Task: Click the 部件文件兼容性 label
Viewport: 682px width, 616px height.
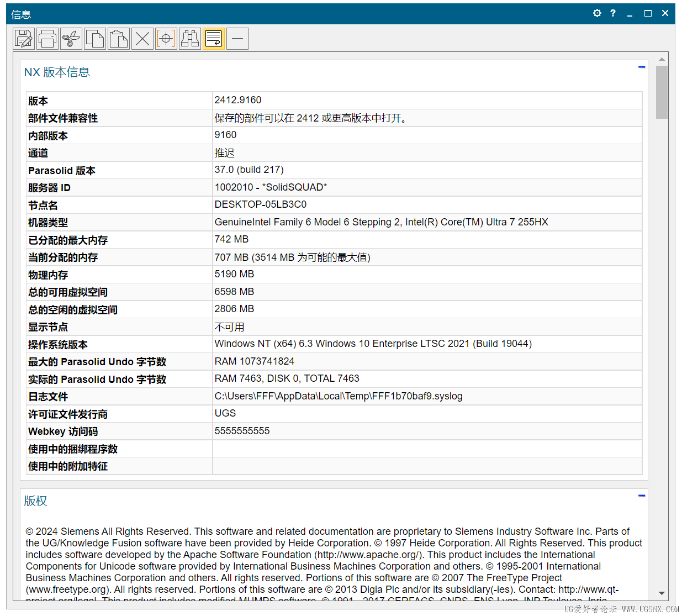Action: tap(63, 118)
